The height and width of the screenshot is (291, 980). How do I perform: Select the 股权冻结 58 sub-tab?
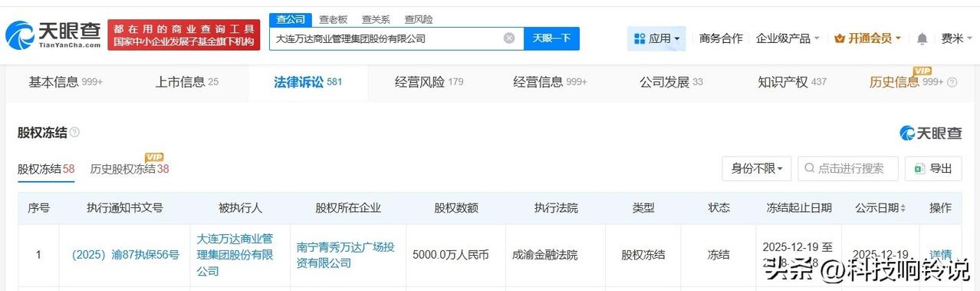pos(46,169)
